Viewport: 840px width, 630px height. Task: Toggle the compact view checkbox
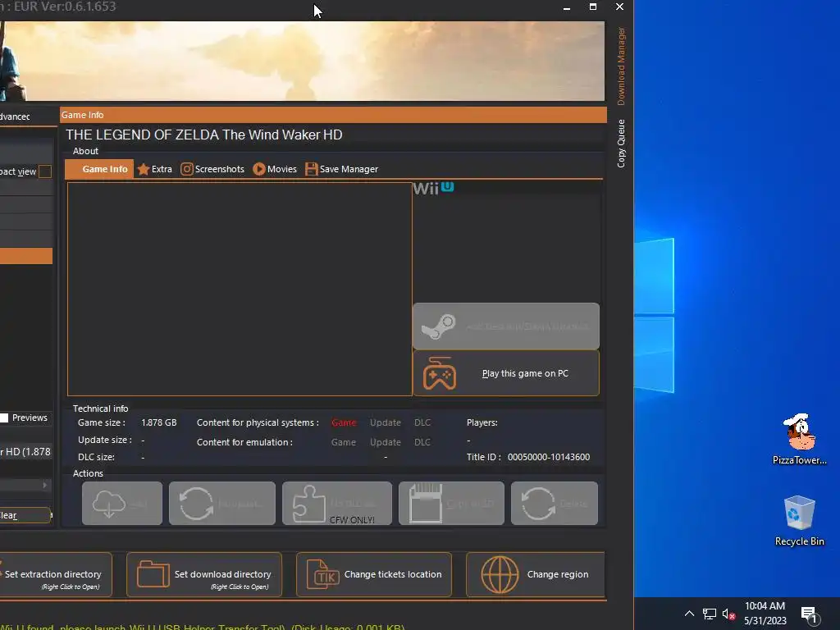pos(46,171)
